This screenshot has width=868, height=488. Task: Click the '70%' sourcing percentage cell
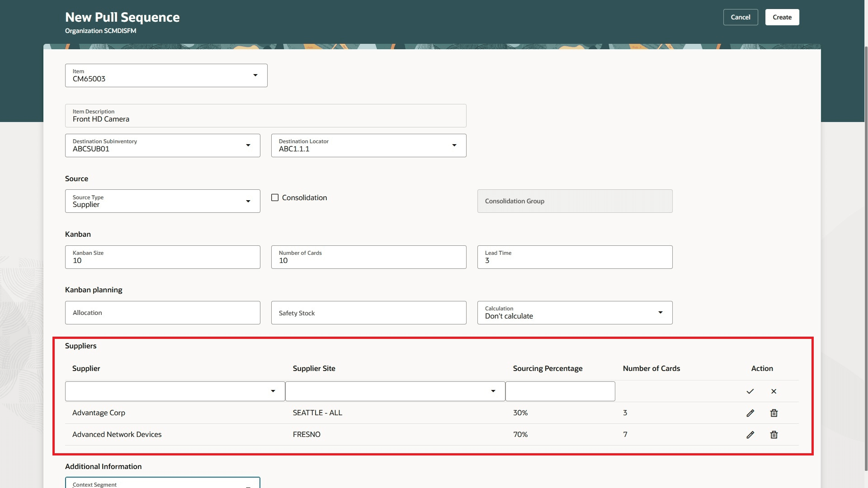click(x=520, y=435)
